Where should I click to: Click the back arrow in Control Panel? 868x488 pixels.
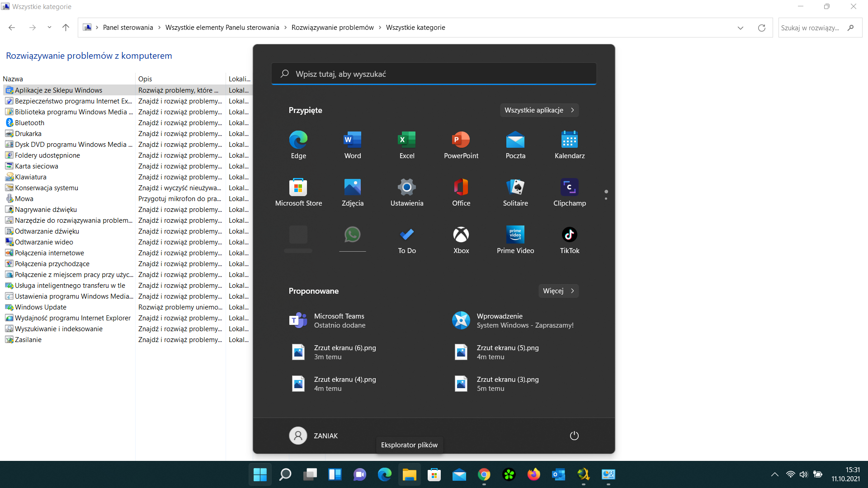[x=12, y=28]
